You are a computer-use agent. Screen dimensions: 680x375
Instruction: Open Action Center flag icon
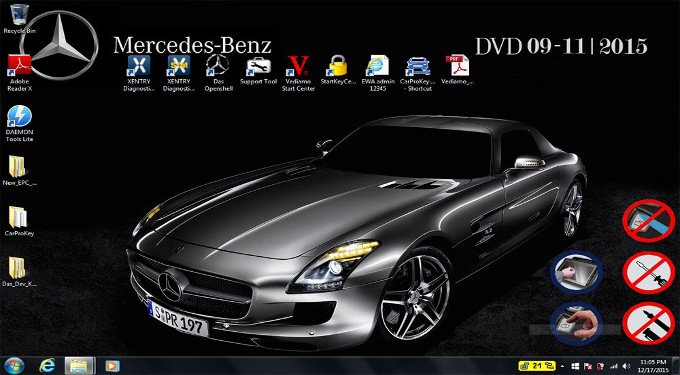[x=588, y=366]
